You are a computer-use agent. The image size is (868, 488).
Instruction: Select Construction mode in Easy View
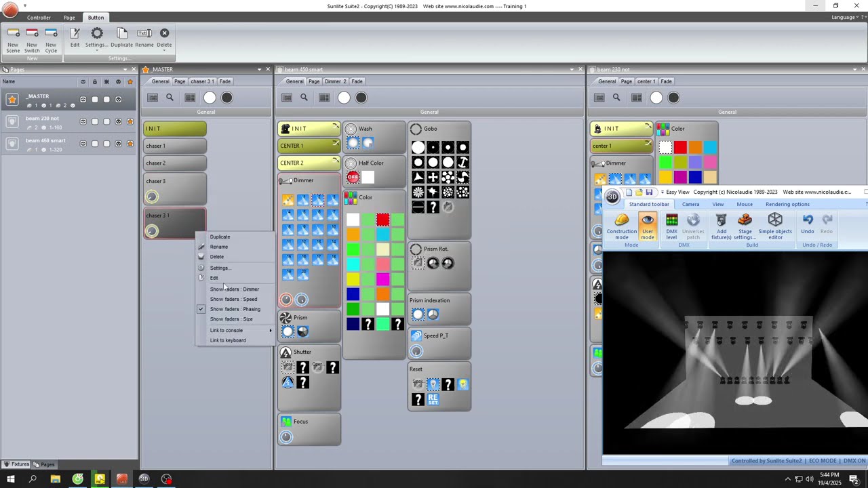tap(622, 226)
